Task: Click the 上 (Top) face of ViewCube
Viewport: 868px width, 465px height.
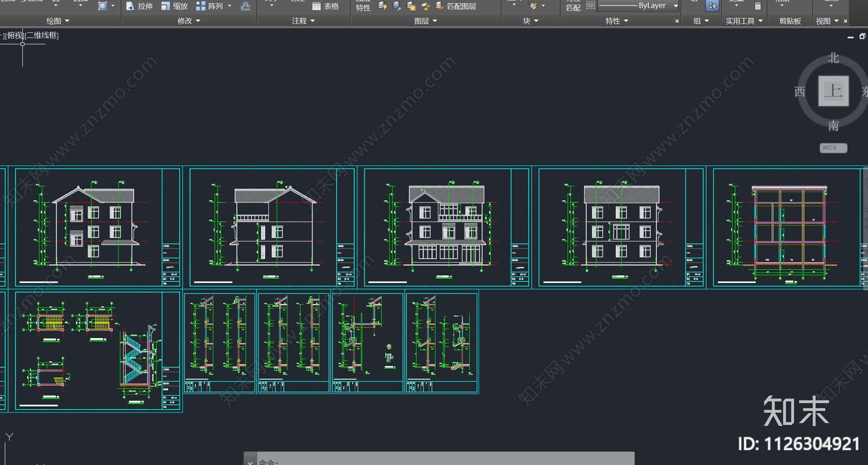Action: tap(833, 91)
